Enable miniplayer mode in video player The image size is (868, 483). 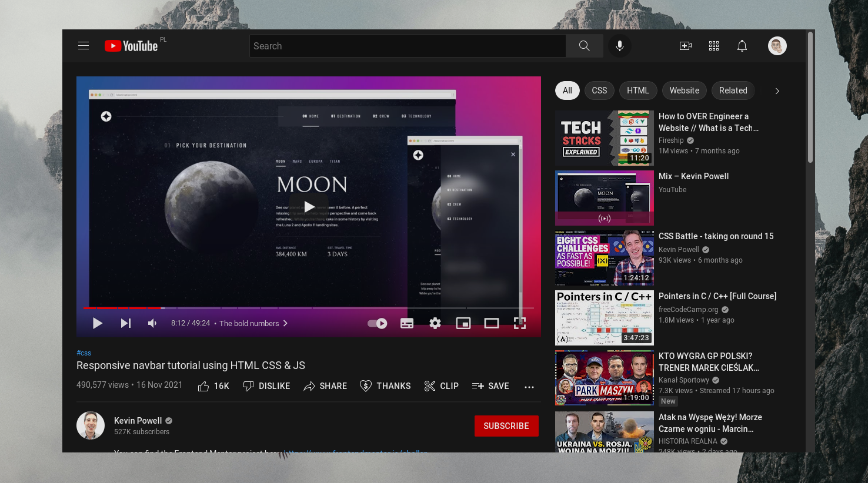463,323
